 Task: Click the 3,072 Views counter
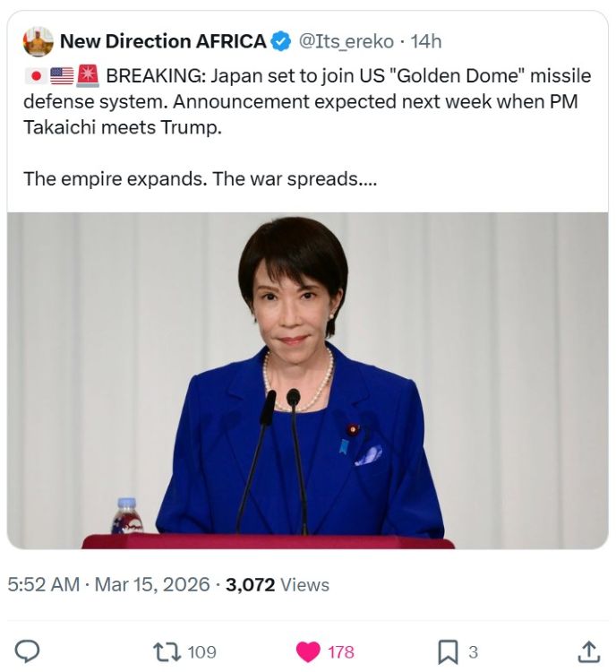pyautogui.click(x=278, y=585)
